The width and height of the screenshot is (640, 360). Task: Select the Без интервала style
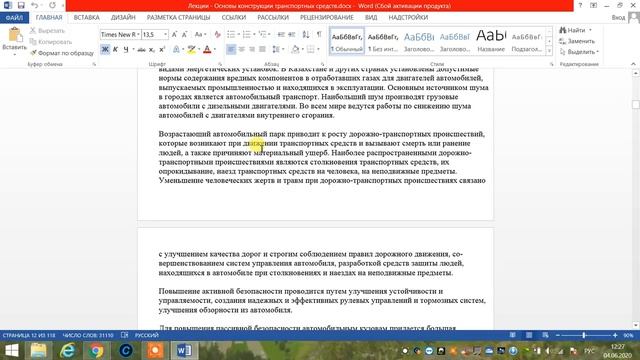coord(383,41)
